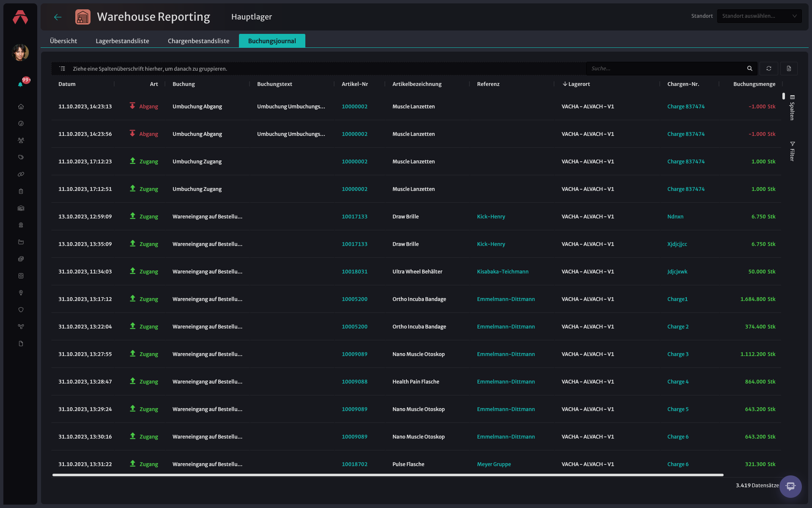The width and height of the screenshot is (812, 508).
Task: Open the Übersicht tab
Action: click(x=63, y=41)
